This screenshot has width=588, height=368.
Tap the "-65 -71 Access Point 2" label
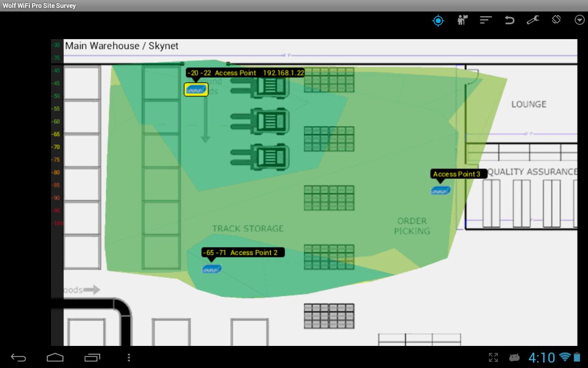pos(243,253)
